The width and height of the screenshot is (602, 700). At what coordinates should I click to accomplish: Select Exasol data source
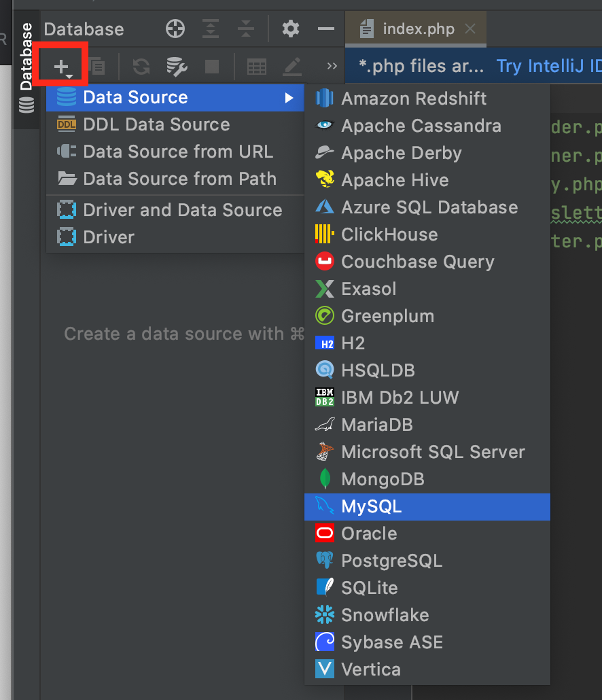click(x=427, y=290)
